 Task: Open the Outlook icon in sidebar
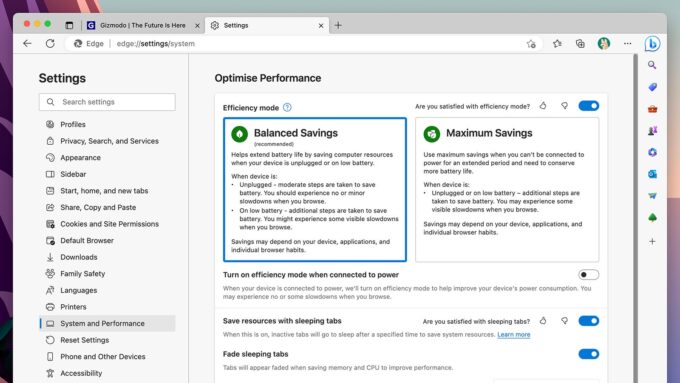point(652,174)
